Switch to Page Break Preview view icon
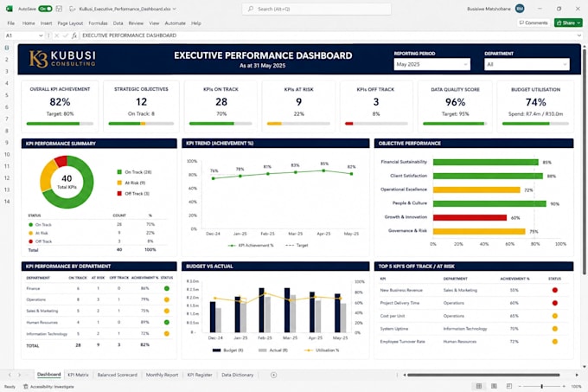 pos(508,386)
